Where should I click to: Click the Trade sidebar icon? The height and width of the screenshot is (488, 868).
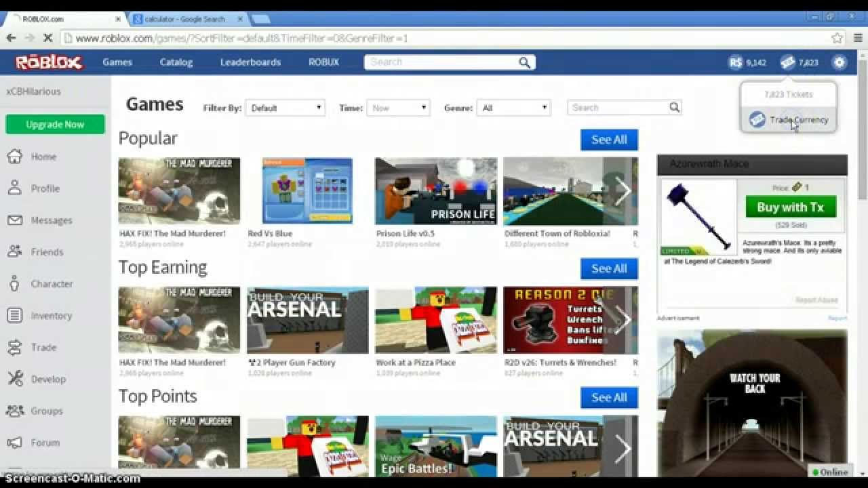tap(14, 347)
